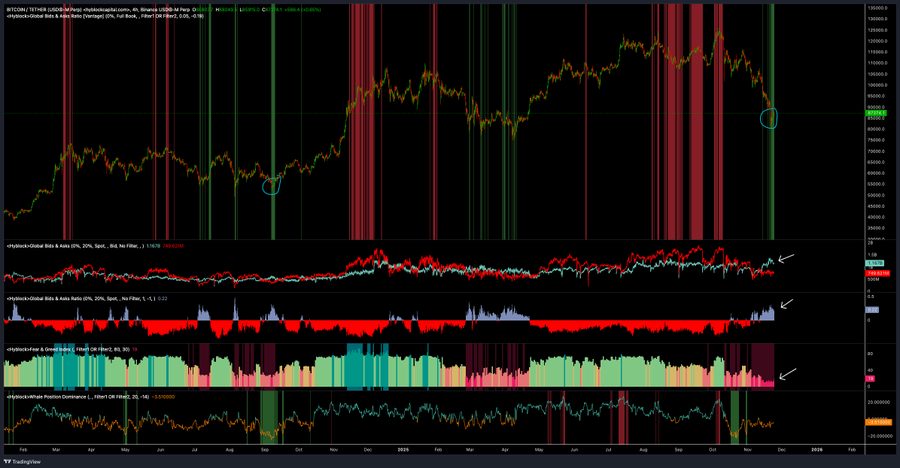The image size is (900, 468).
Task: Click the pink Fear & Greed value tag 19
Action: pos(870,379)
